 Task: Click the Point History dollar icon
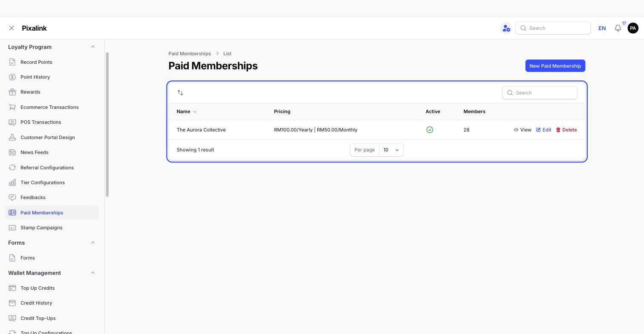[12, 77]
